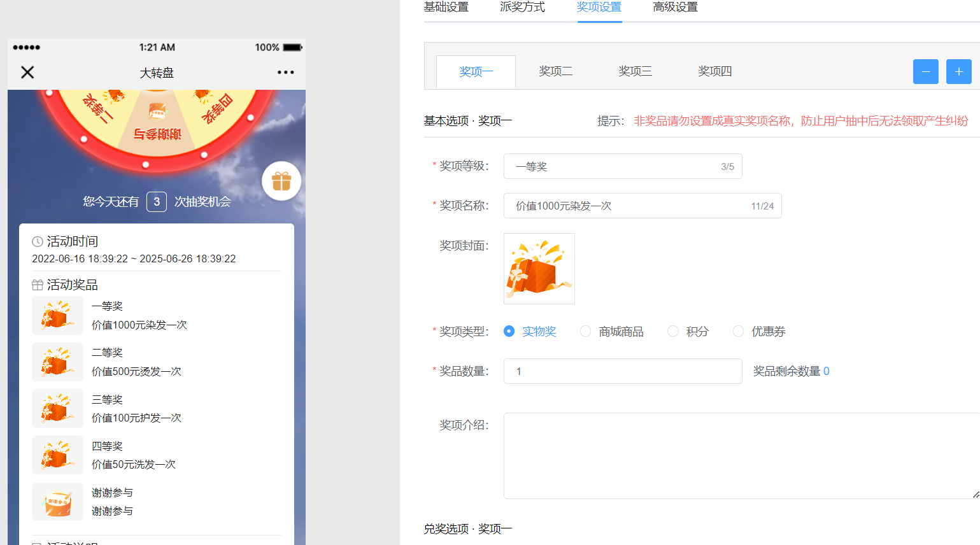980x545 pixels.
Task: Click the 大转盘 page title
Action: pos(157,73)
